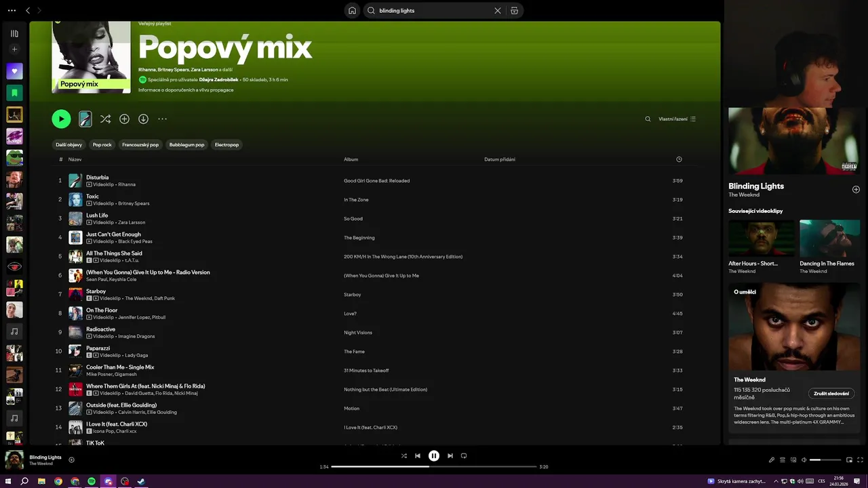
Task: Open Chrome from the taskbar
Action: [x=58, y=481]
